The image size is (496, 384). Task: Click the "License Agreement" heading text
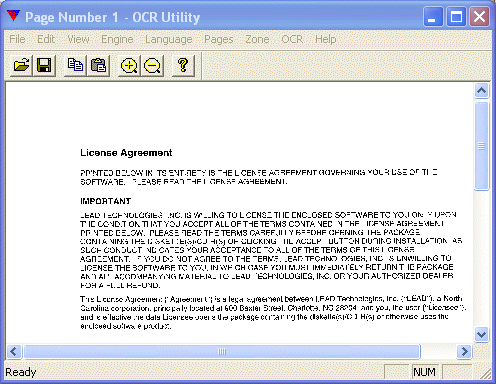[x=126, y=153]
